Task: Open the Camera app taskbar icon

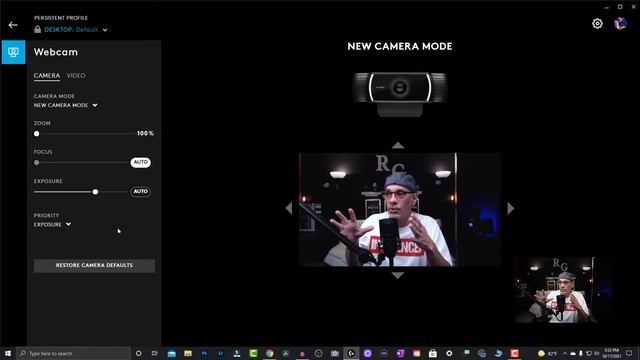Action: [x=335, y=353]
